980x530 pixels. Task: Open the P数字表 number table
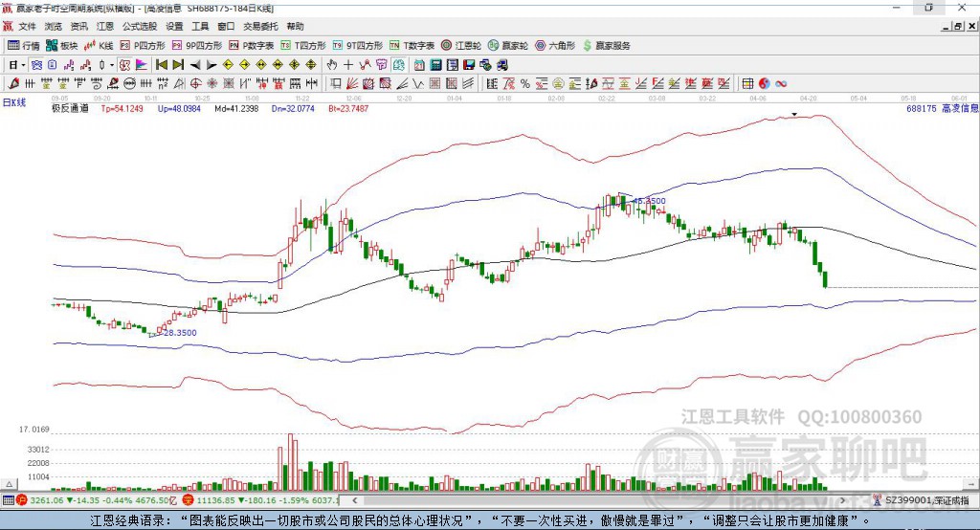point(252,46)
